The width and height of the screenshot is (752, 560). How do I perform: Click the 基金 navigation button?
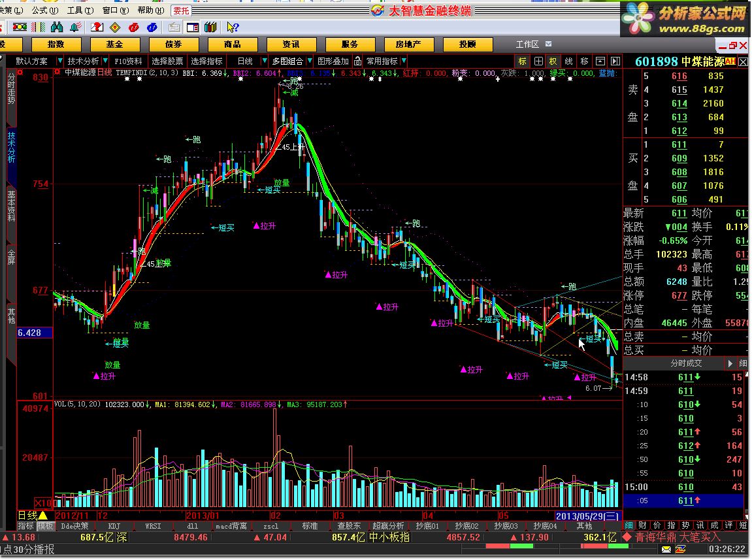click(x=114, y=44)
